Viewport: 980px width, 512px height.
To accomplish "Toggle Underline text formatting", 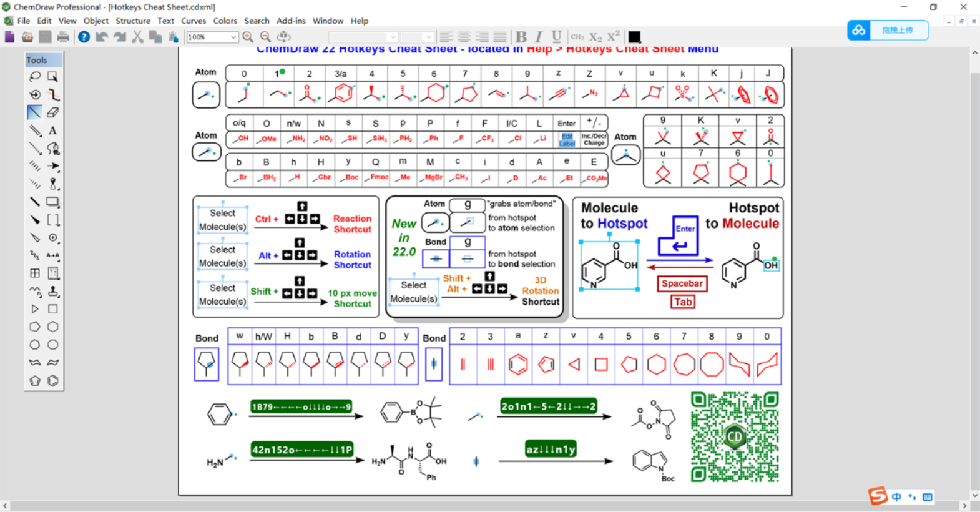I will click(x=557, y=37).
